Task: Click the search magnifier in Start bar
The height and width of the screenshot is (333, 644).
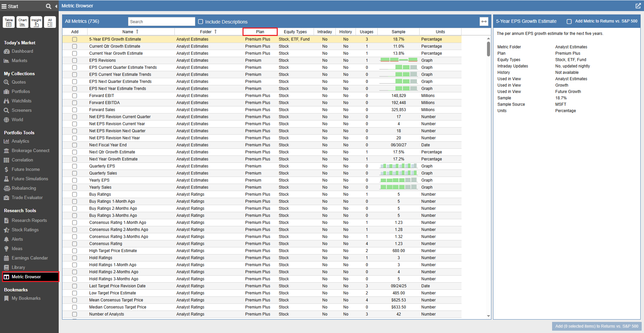Action: pyautogui.click(x=48, y=6)
